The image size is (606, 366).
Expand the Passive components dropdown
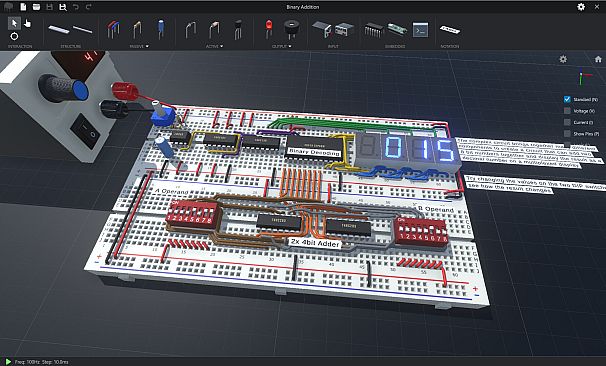(139, 46)
